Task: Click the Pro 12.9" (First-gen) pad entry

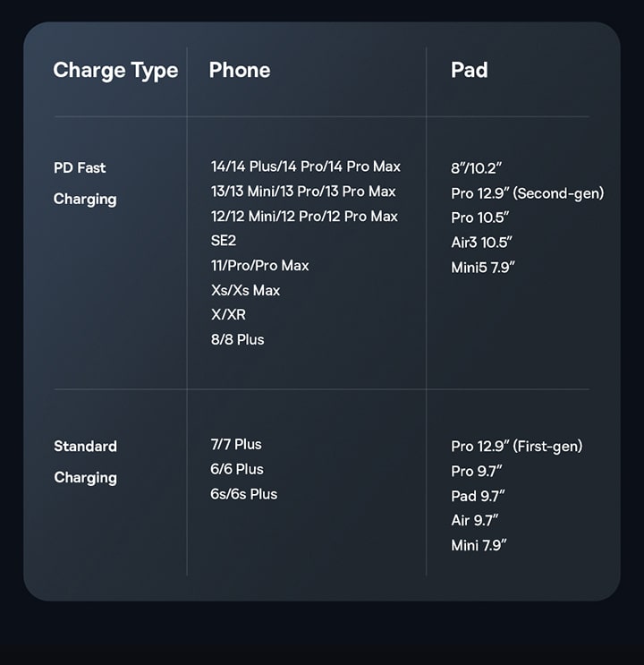Action: click(x=516, y=447)
